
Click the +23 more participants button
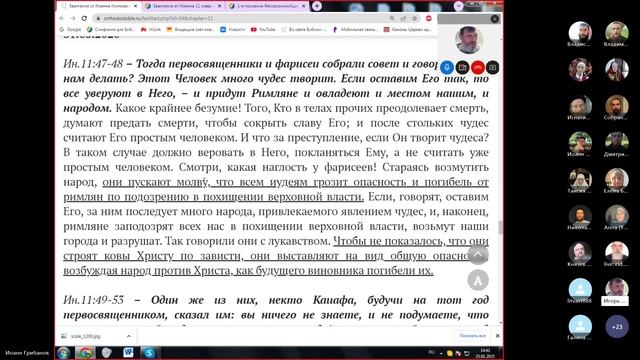[x=617, y=327]
